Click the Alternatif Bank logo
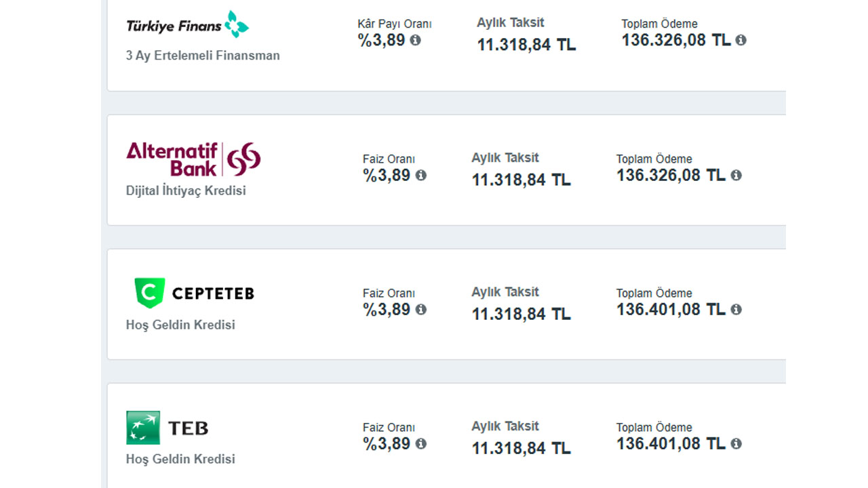 (x=193, y=159)
